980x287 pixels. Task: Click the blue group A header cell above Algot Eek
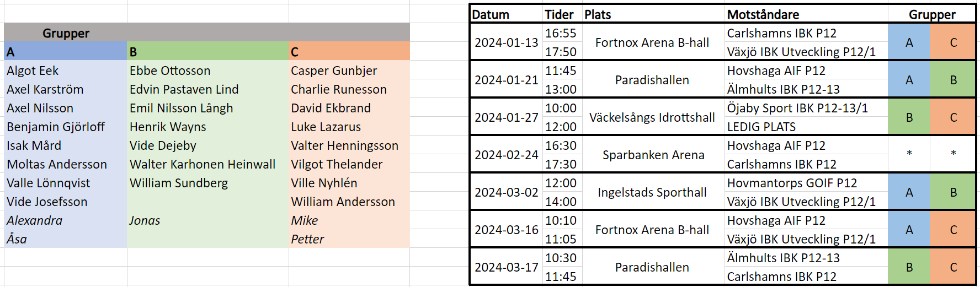click(65, 52)
